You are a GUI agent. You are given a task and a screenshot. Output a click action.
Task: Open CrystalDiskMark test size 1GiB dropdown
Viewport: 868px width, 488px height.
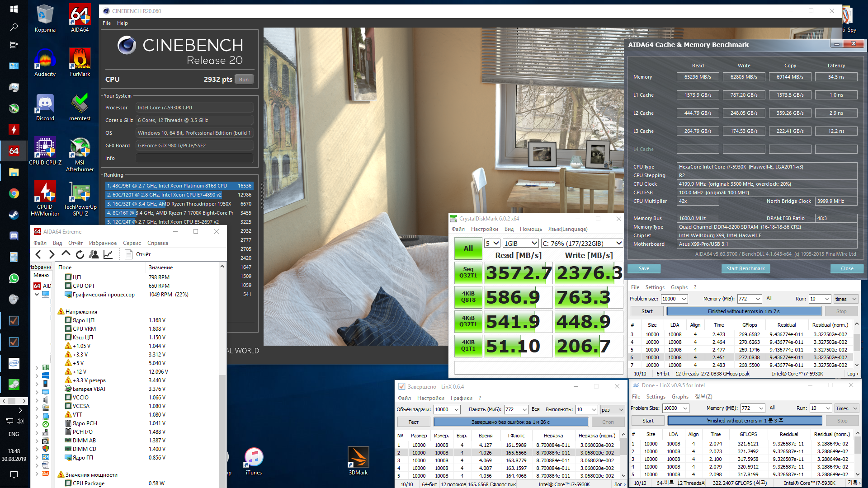(520, 243)
